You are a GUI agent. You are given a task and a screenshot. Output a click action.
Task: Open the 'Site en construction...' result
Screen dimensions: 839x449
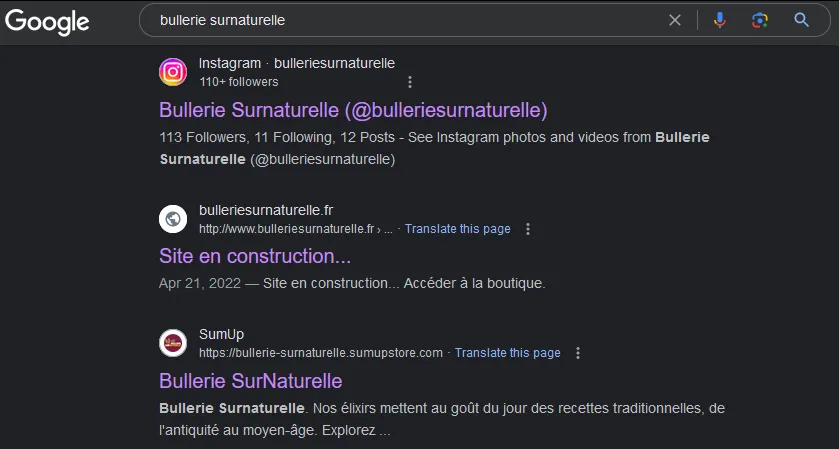point(255,256)
